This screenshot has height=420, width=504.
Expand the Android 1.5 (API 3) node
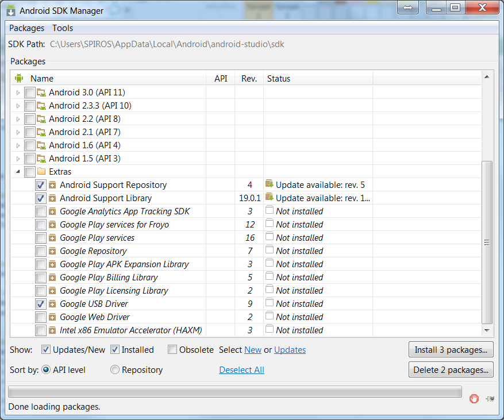[18, 159]
